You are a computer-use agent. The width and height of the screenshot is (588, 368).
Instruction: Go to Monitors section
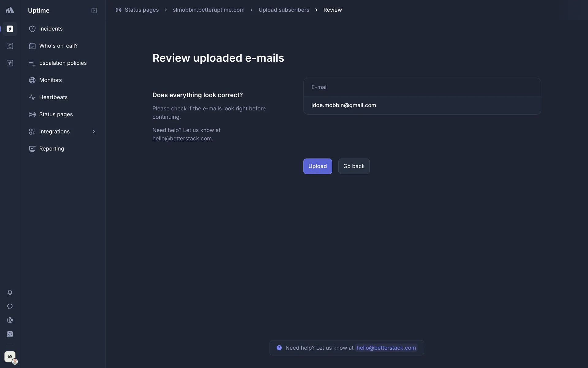51,80
